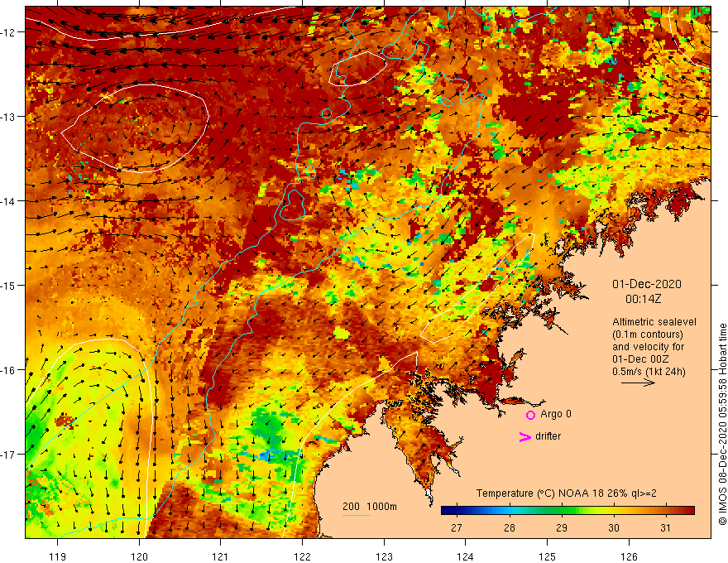
Task: Click the Temperature NOAA 18 title text
Action: (x=567, y=493)
